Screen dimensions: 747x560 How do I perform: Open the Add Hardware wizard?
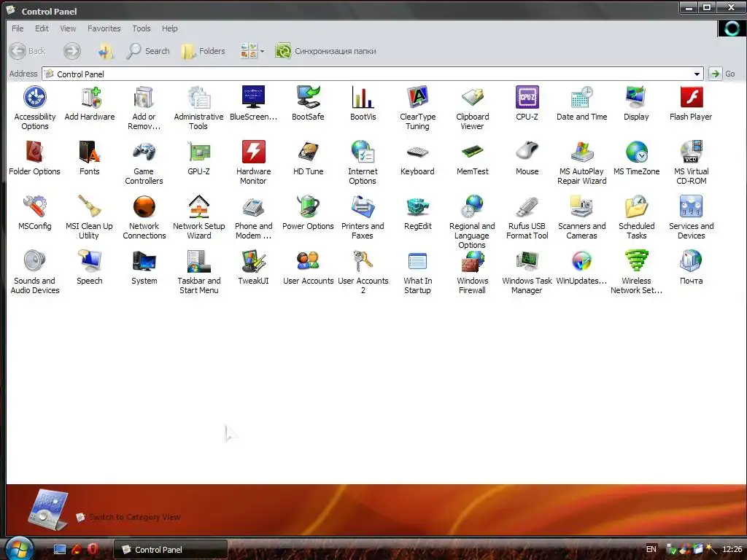point(90,104)
